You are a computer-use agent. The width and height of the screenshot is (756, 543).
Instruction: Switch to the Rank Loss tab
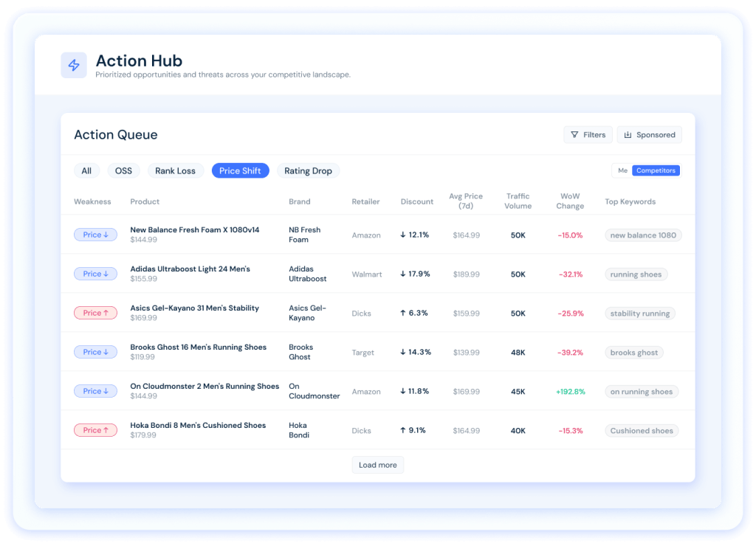tap(176, 170)
